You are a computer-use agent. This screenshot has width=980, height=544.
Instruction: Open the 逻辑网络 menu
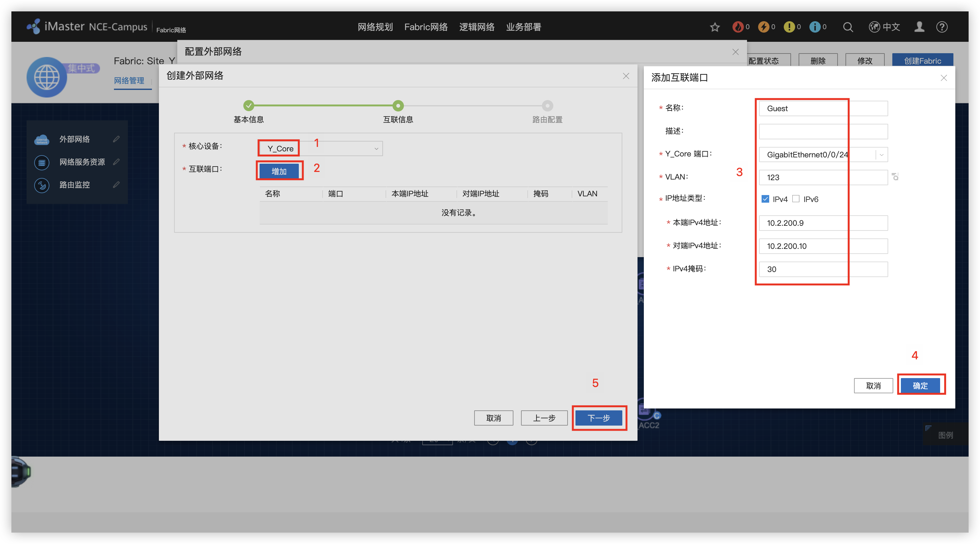coord(476,27)
